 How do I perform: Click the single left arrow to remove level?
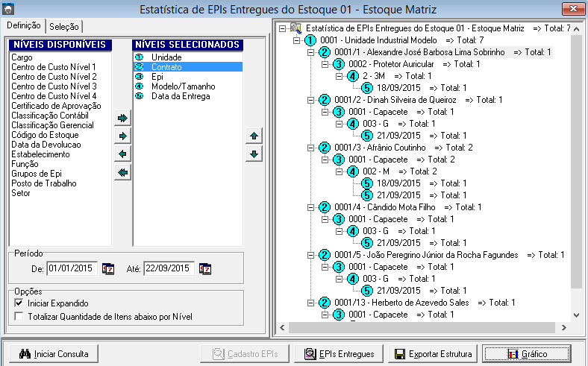click(x=123, y=154)
